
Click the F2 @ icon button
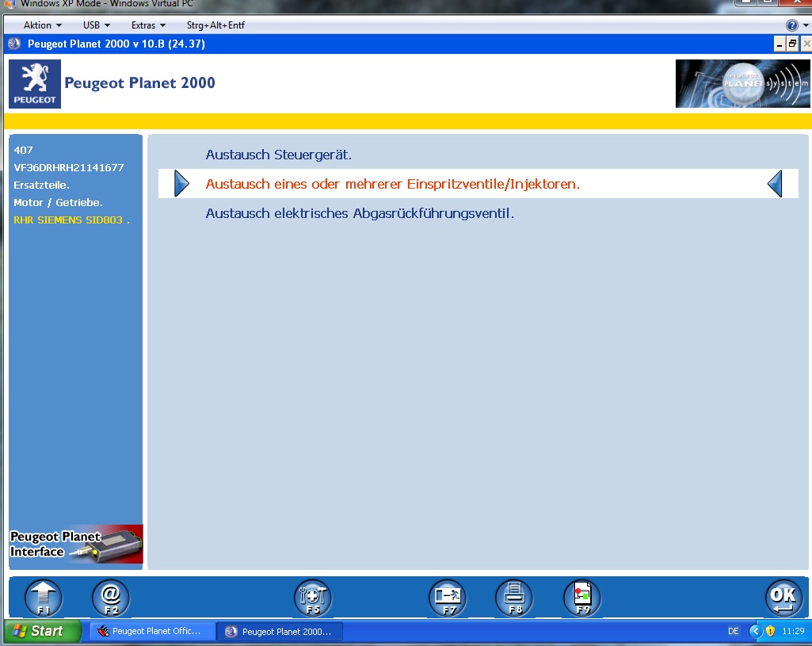(x=111, y=598)
